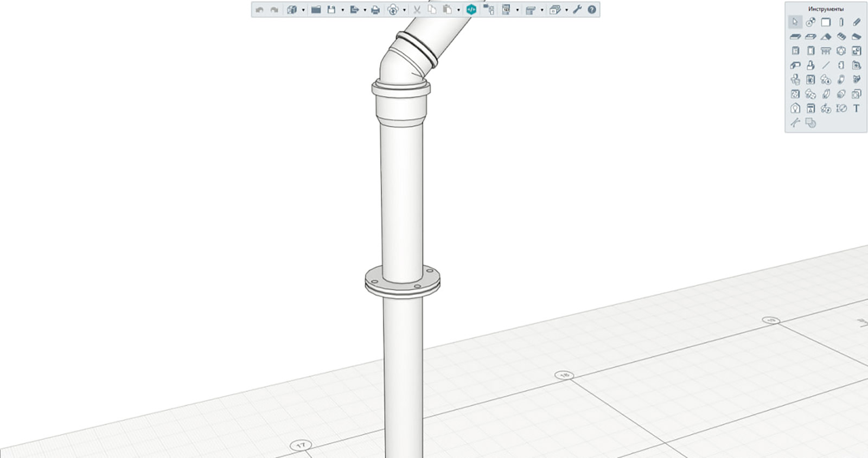Open settings with the wrench icon
This screenshot has width=868, height=458.
point(577,10)
